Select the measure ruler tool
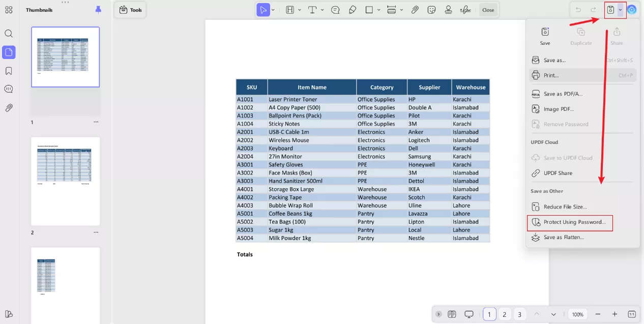The height and width of the screenshot is (324, 644). pos(392,10)
